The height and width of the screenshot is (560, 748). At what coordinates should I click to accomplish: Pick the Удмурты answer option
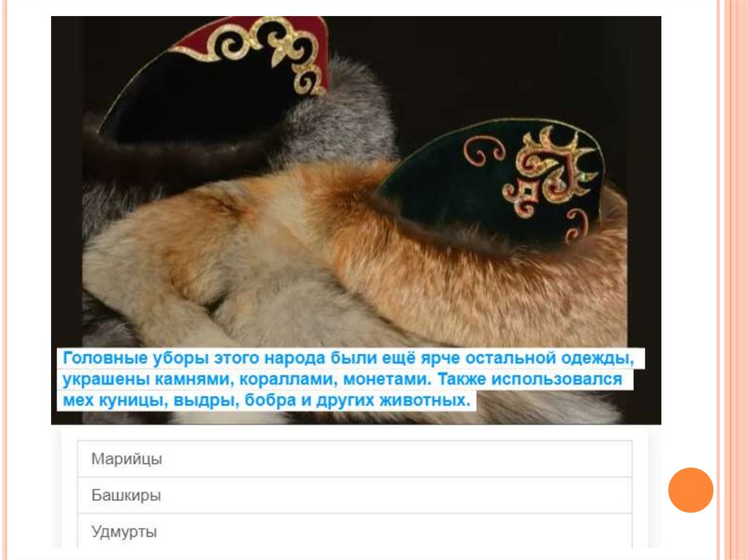click(x=354, y=532)
